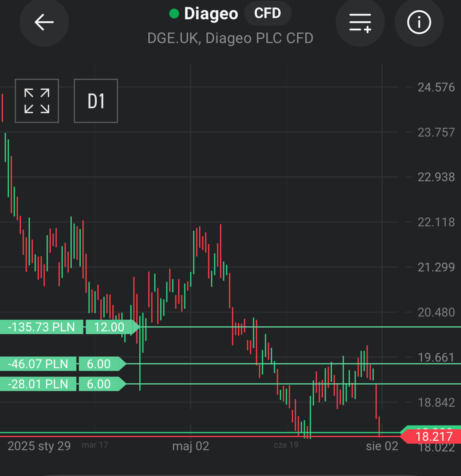Tap the mar 17 date label
The image size is (461, 476).
[x=95, y=445]
